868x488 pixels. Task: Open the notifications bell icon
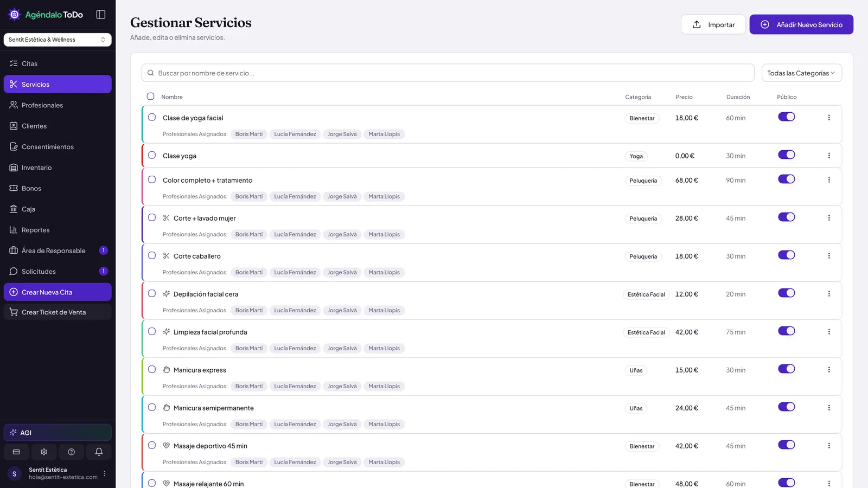pos(99,452)
